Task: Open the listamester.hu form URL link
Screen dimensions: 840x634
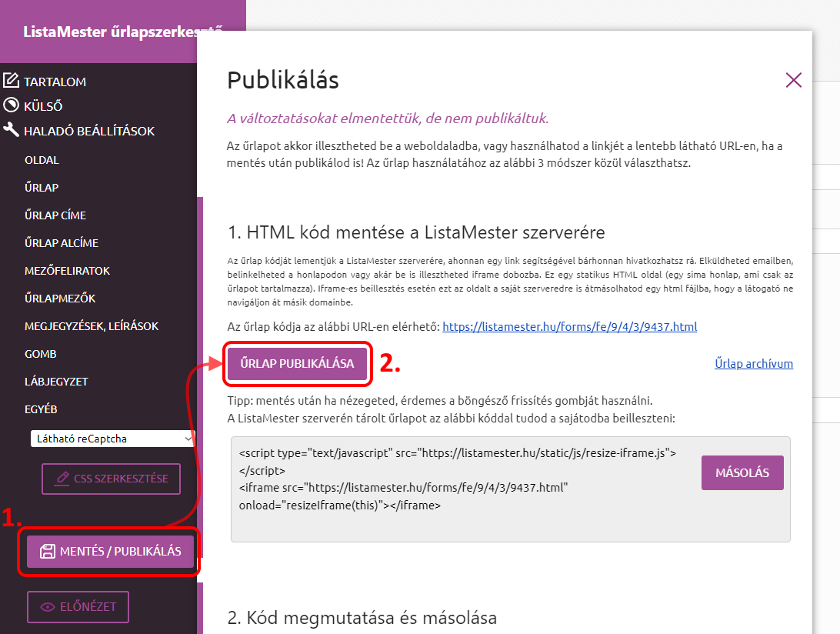Action: point(569,326)
